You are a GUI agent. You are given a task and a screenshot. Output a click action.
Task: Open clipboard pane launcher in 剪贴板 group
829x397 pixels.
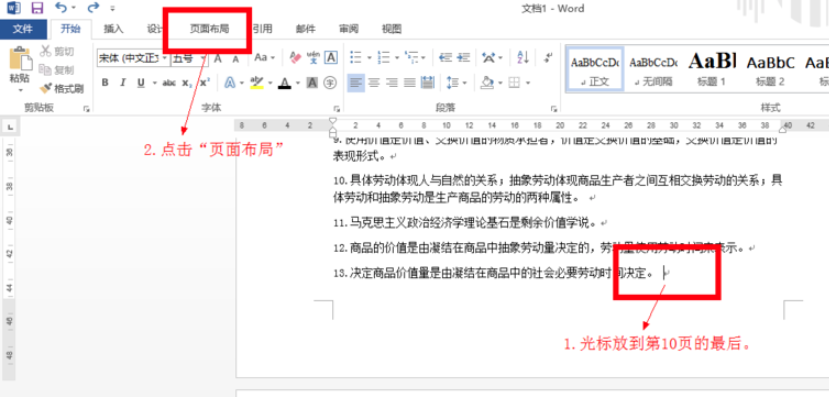pos(86,108)
